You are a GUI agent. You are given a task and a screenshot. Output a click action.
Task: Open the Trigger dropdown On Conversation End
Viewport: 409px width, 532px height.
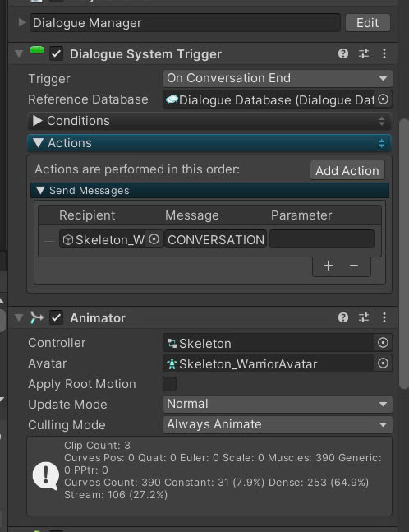coord(278,78)
